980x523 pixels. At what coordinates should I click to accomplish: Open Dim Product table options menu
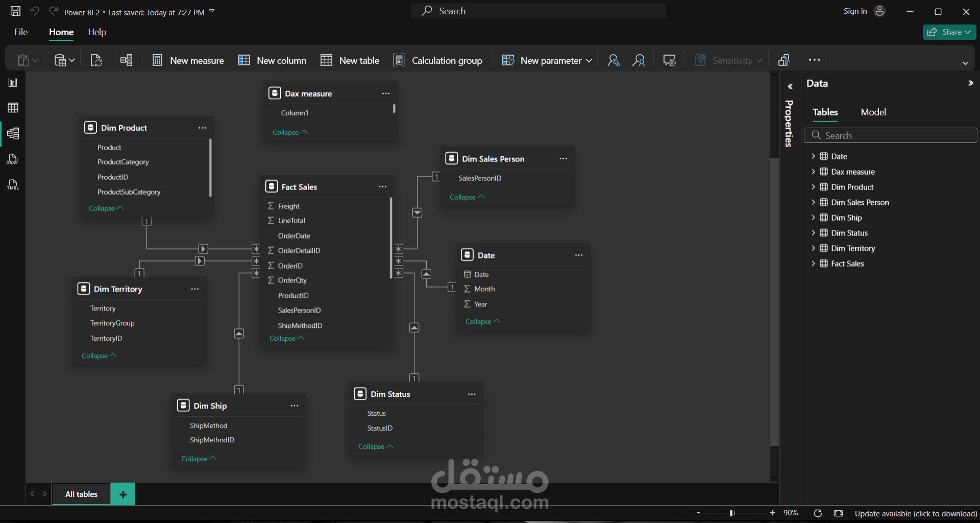(x=202, y=128)
